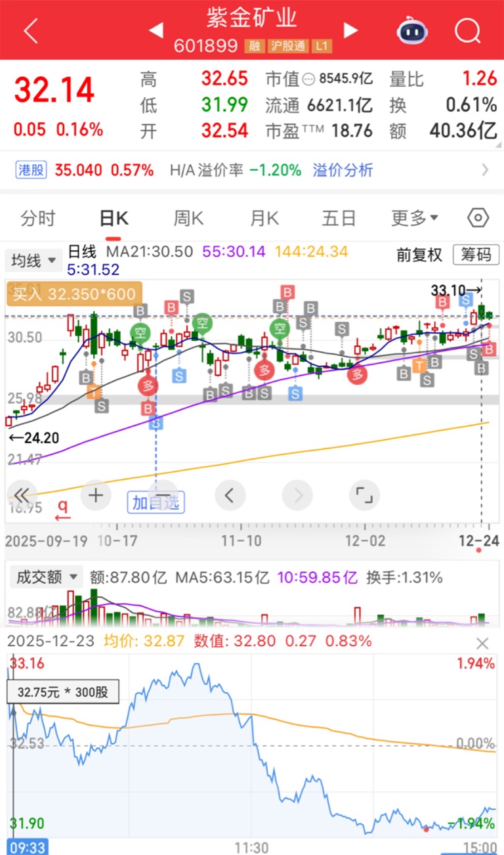Go to next stock with right triangle

click(351, 30)
